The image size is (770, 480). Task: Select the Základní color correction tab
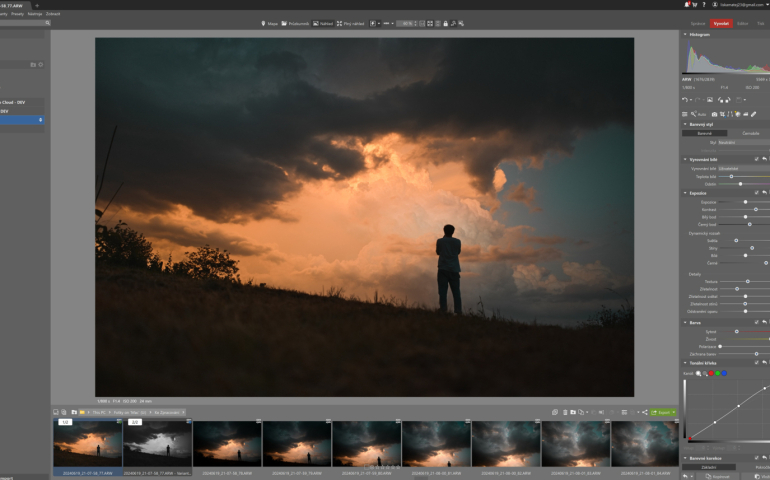709,467
